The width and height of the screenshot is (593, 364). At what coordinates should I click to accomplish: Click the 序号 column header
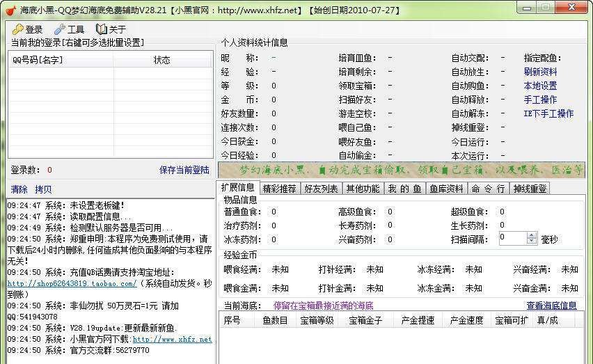point(237,320)
